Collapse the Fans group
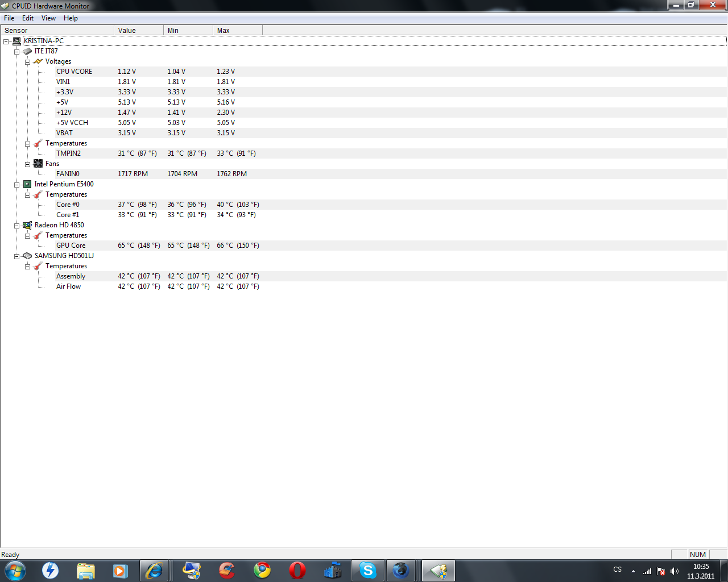The height and width of the screenshot is (582, 728). point(28,164)
